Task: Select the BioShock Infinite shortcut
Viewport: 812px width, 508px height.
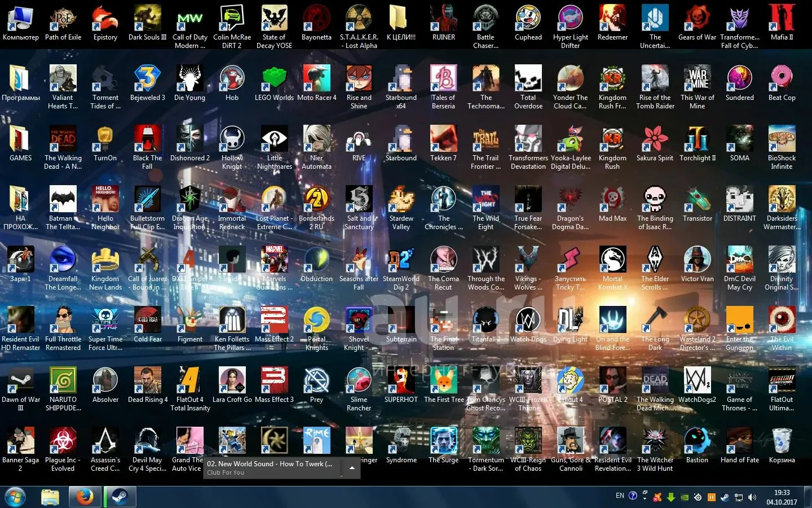Action: pos(782,147)
